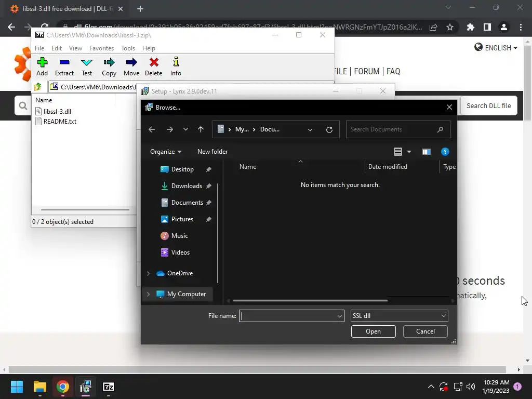Expand the My Computer tree node
This screenshot has width=532, height=399.
[x=148, y=294]
